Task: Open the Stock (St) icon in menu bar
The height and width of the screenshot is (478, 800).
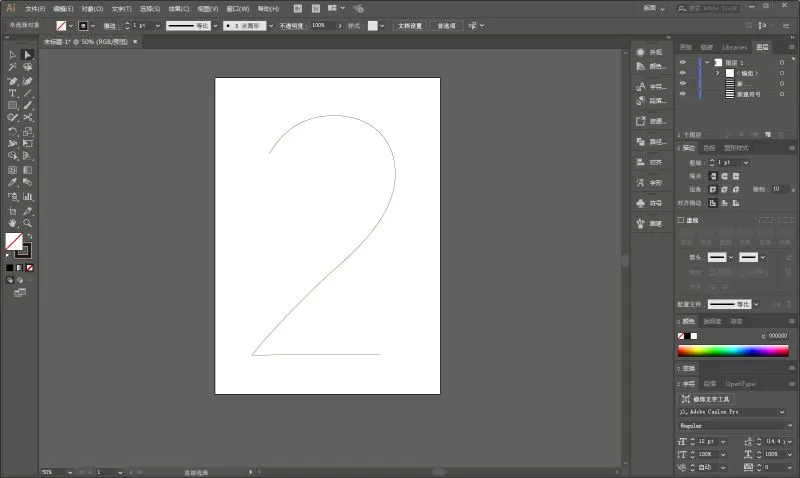Action: [316, 9]
